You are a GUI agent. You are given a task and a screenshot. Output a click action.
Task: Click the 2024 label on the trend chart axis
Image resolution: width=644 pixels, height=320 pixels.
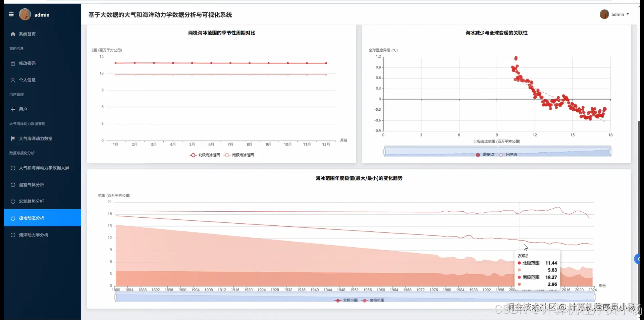[x=592, y=290]
